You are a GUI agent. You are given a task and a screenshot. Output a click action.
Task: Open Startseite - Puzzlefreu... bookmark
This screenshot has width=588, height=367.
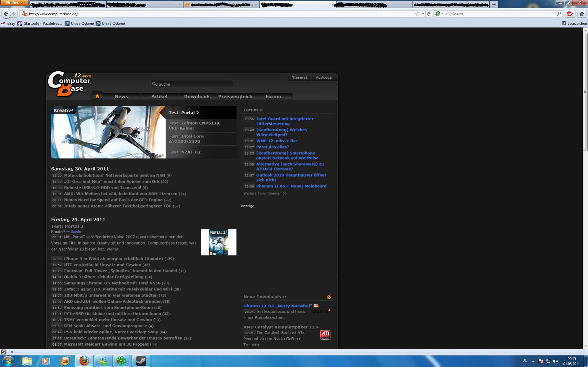[x=40, y=23]
